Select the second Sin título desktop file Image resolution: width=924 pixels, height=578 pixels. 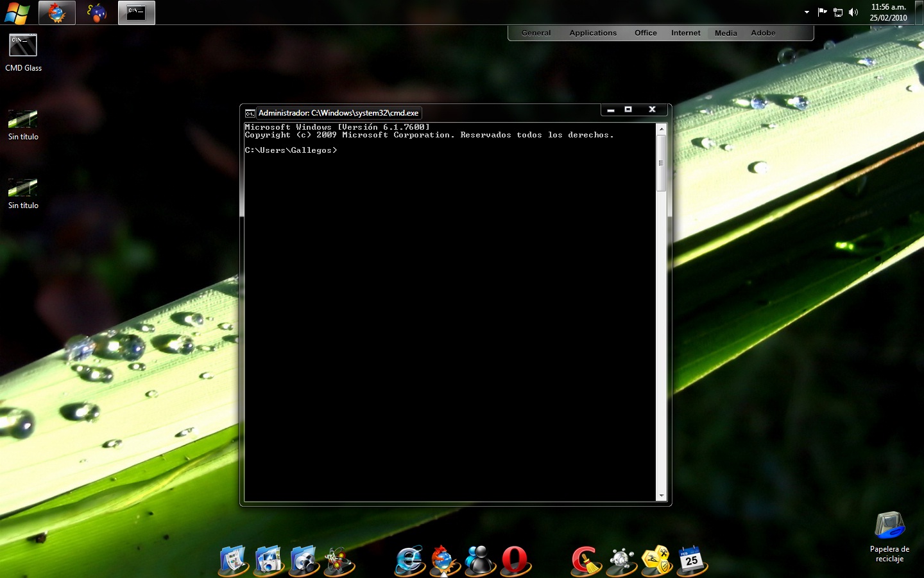(x=23, y=194)
